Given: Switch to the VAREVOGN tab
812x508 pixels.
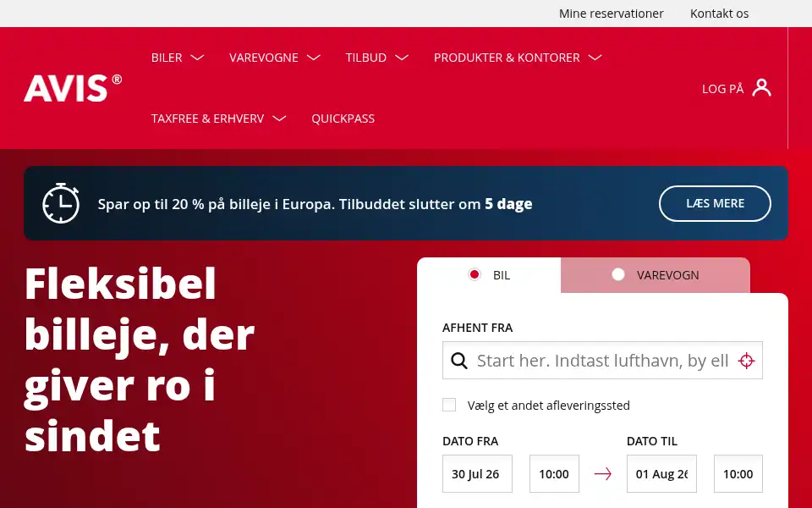Looking at the screenshot, I should [655, 275].
